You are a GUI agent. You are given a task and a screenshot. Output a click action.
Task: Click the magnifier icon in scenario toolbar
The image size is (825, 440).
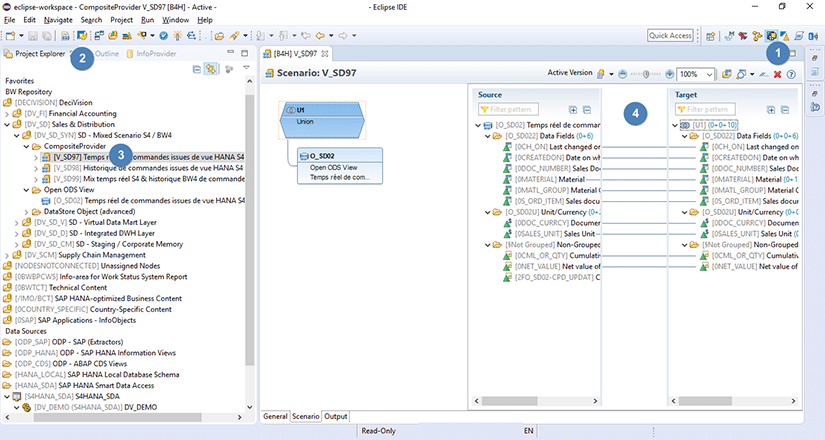tap(741, 74)
